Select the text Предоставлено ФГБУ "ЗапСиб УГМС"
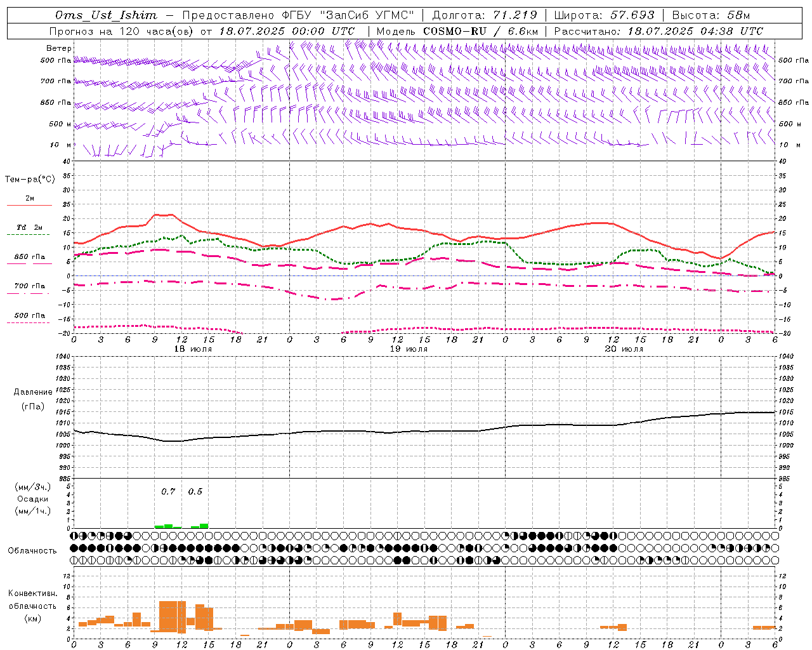The height and width of the screenshot is (650, 812). pyautogui.click(x=298, y=15)
